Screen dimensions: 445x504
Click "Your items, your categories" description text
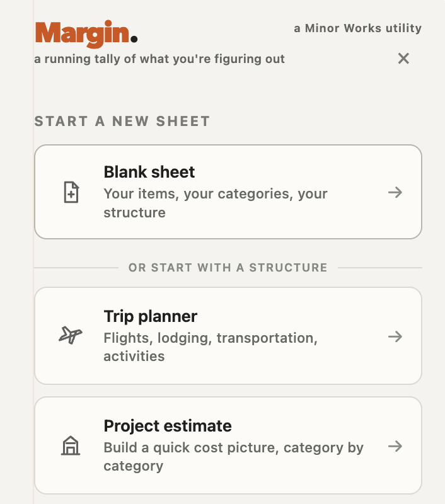point(216,203)
